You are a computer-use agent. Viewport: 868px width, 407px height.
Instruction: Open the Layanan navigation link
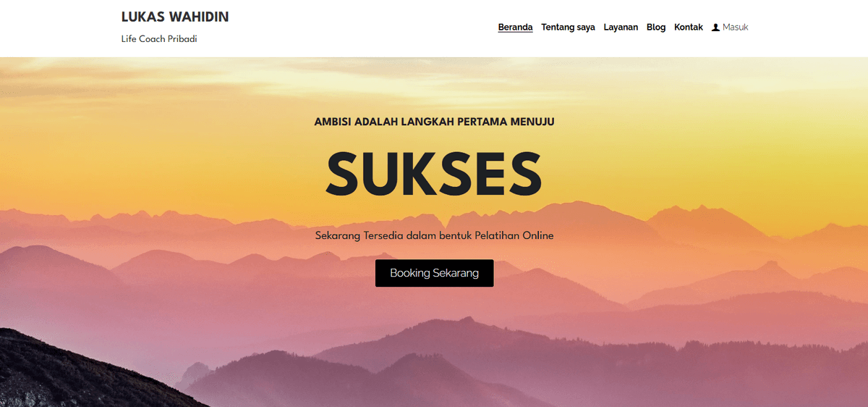coord(621,28)
